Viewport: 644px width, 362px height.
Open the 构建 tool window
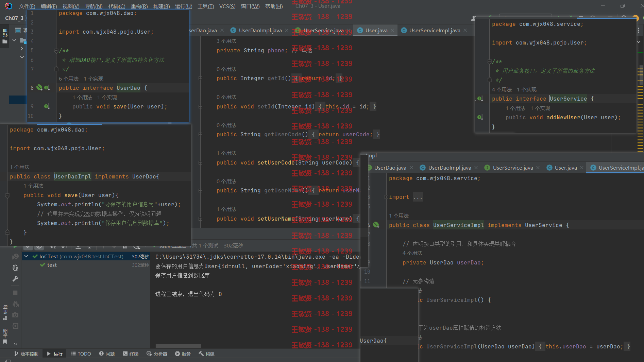pos(207,354)
